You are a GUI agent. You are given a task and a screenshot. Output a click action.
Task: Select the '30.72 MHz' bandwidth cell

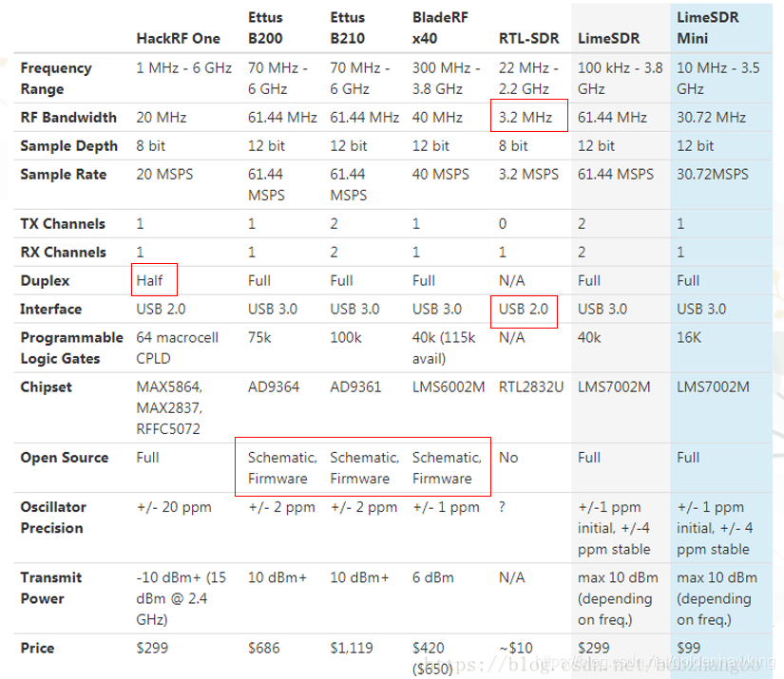click(x=711, y=118)
